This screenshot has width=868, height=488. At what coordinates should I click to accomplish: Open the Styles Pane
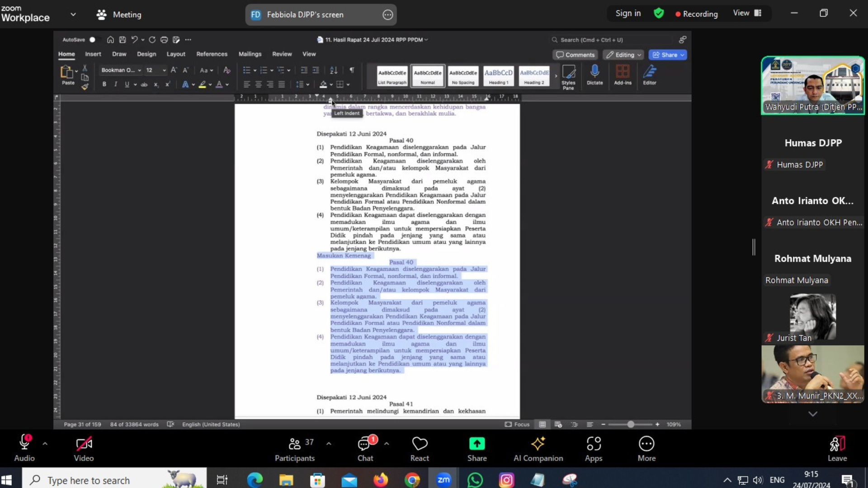click(568, 77)
